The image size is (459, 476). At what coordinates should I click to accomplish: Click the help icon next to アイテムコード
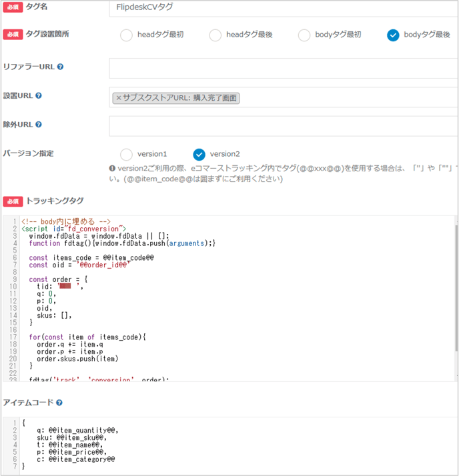click(59, 403)
